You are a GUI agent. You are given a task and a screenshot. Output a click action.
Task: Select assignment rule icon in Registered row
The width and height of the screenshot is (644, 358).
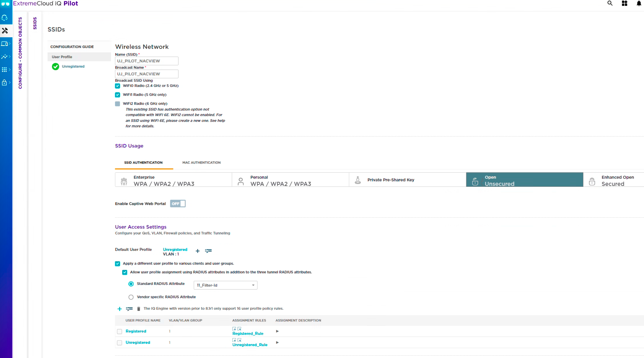click(x=239, y=329)
